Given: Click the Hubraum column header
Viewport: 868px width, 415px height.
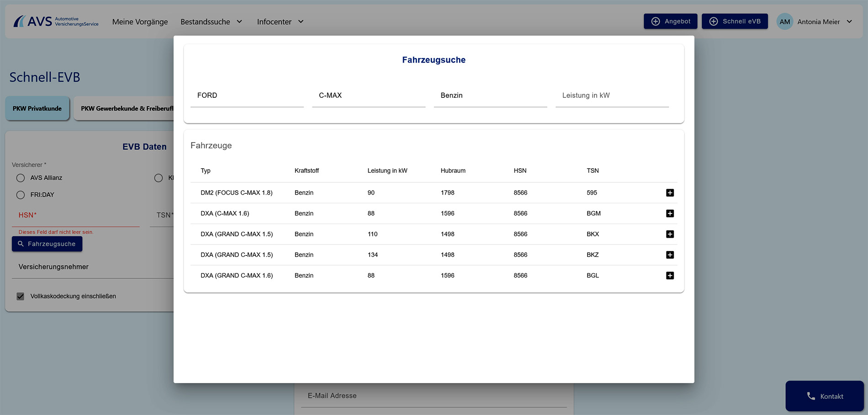Looking at the screenshot, I should click(x=453, y=170).
